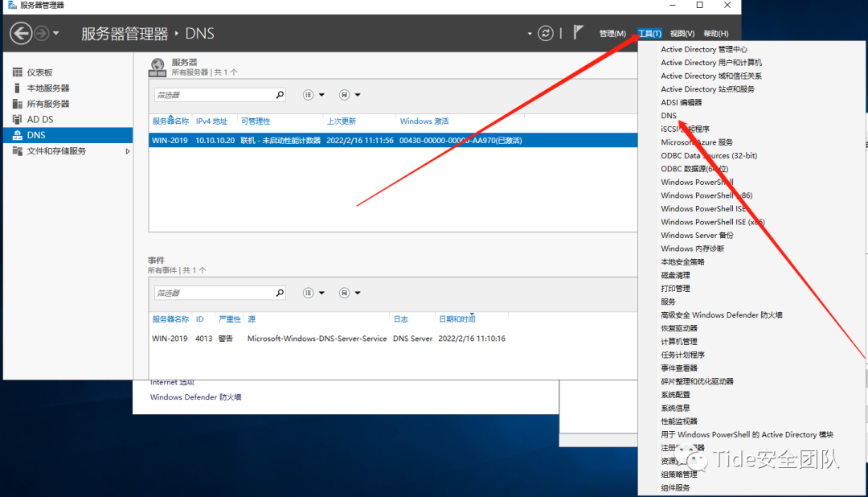Viewport: 868px width, 497px height.
Task: Open Windows 内存诊断
Action: 692,249
